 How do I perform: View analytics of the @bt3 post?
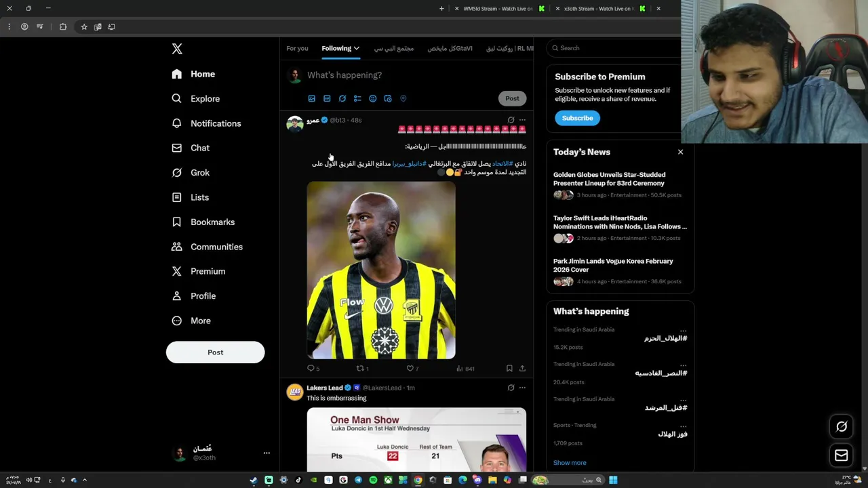coord(465,368)
